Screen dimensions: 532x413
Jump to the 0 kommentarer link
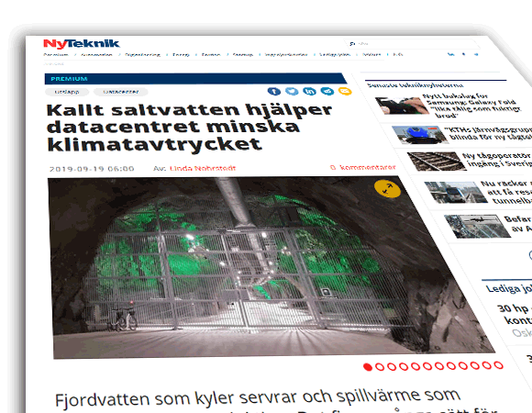[362, 167]
